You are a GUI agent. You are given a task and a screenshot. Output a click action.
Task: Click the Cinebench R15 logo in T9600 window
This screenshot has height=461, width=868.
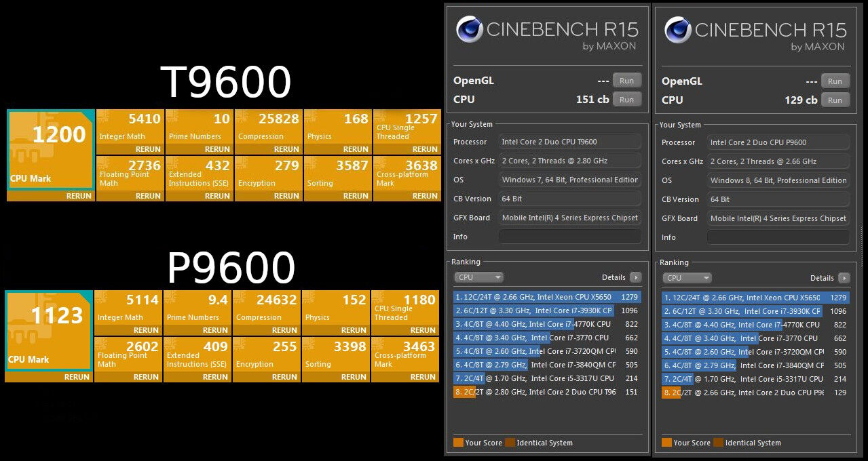pyautogui.click(x=469, y=29)
